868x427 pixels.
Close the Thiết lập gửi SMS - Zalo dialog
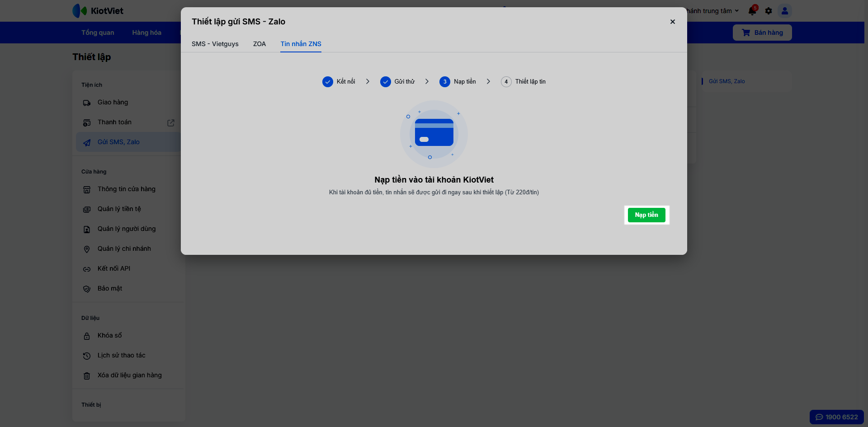pyautogui.click(x=673, y=22)
